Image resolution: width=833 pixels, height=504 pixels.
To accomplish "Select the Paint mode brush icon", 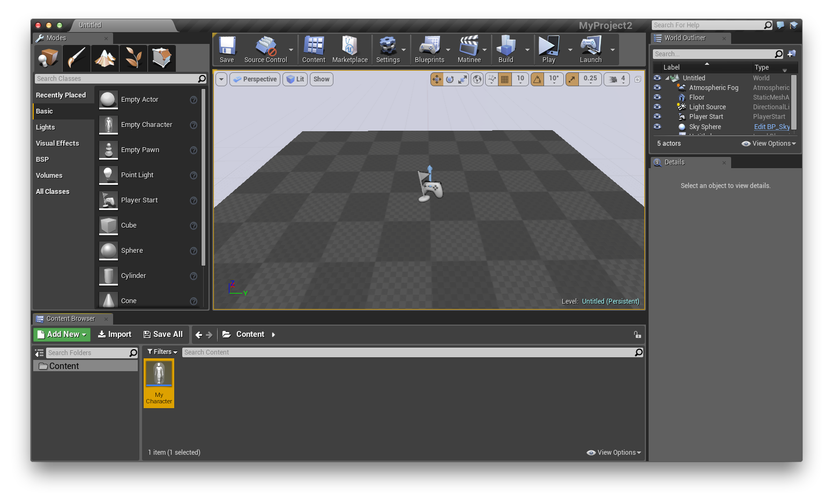I will click(x=76, y=58).
